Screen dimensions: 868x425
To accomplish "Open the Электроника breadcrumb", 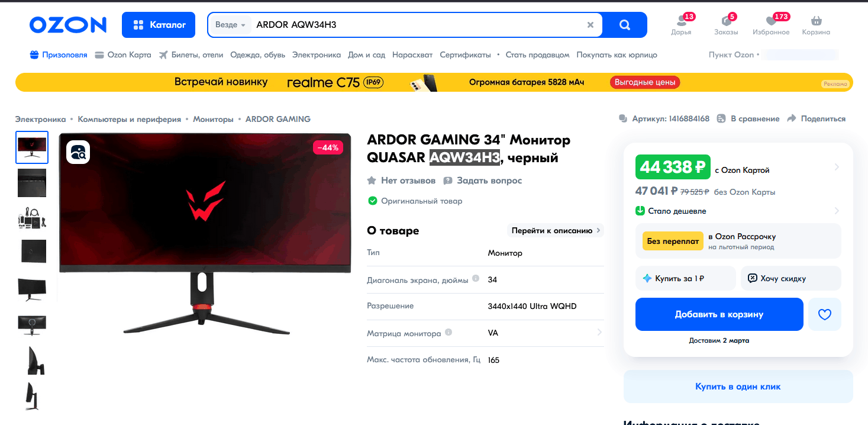I will [x=40, y=119].
